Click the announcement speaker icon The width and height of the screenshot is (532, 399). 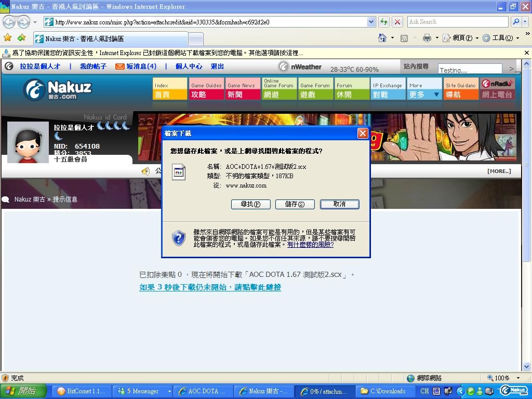pos(146,171)
